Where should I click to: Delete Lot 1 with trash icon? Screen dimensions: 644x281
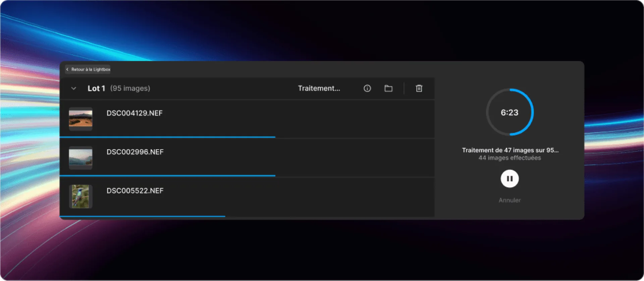click(x=419, y=88)
